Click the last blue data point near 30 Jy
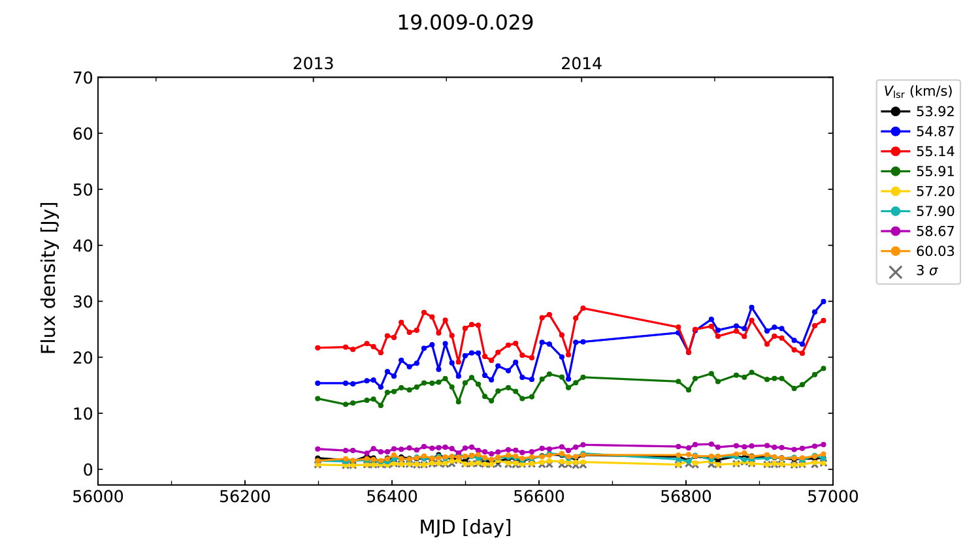This screenshot has width=980, height=551. [x=823, y=302]
